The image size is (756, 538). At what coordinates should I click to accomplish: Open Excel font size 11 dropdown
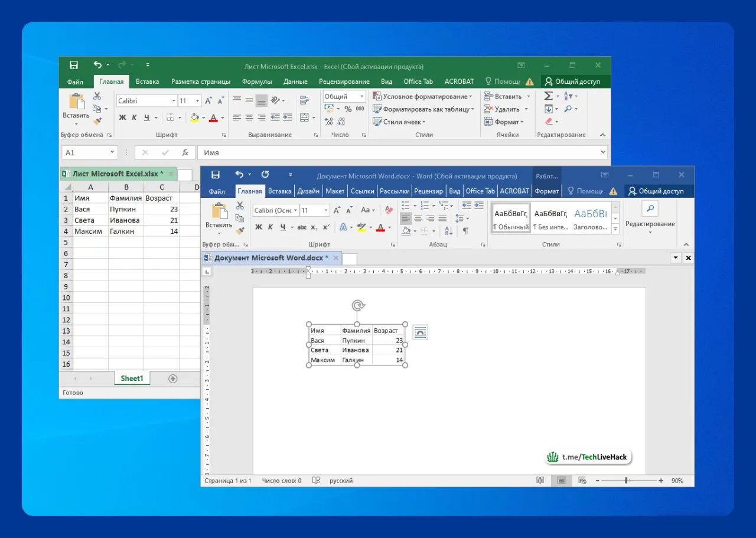[198, 101]
